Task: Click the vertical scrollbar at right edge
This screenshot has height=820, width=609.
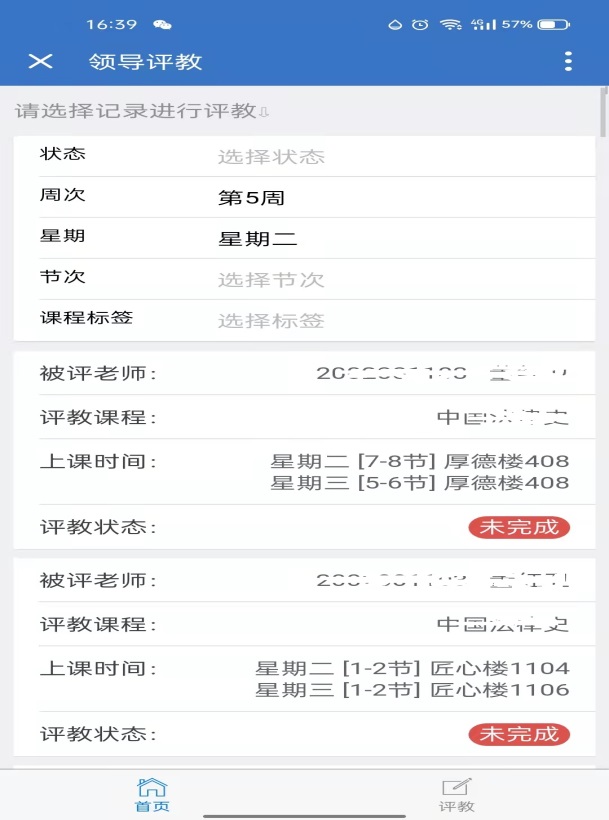Action: 604,112
